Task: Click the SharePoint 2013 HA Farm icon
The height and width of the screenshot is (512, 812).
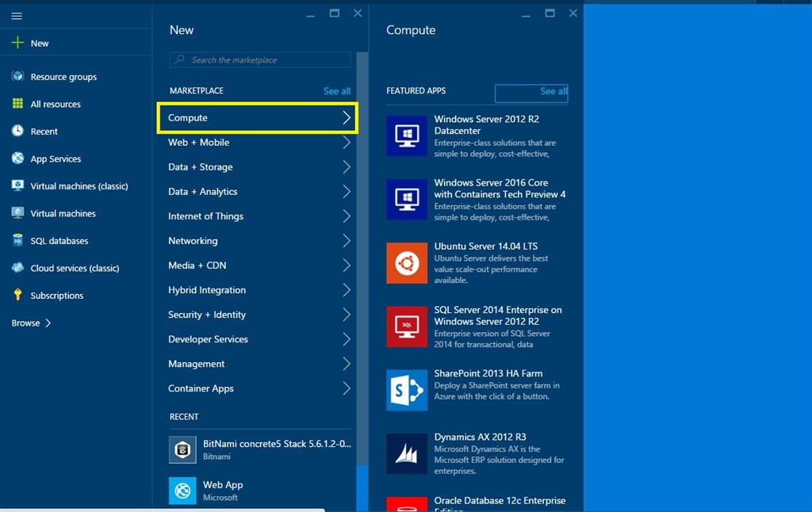Action: click(x=407, y=391)
